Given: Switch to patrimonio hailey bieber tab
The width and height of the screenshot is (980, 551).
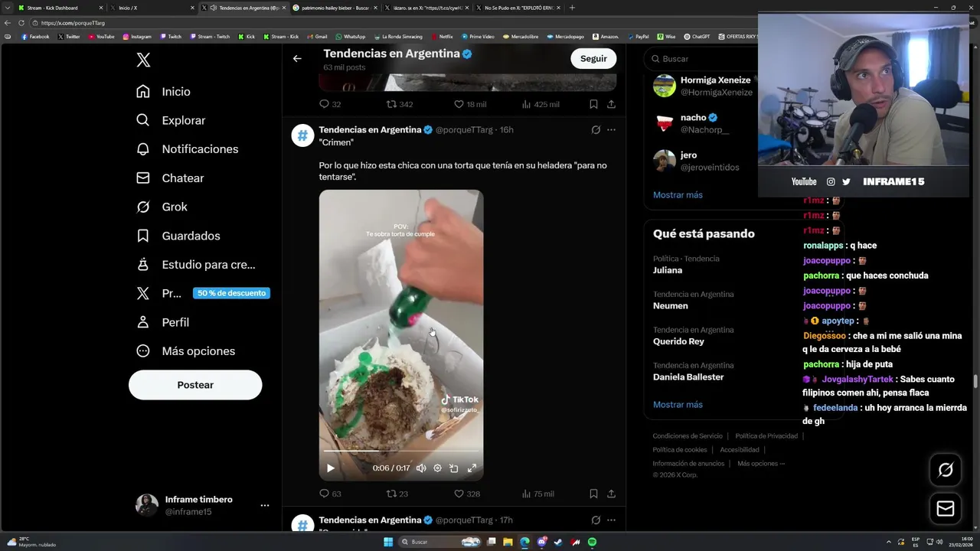Looking at the screenshot, I should pos(335,8).
